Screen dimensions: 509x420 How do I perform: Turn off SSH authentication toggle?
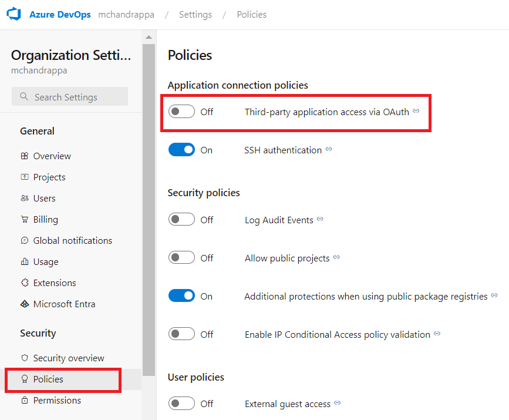click(181, 150)
